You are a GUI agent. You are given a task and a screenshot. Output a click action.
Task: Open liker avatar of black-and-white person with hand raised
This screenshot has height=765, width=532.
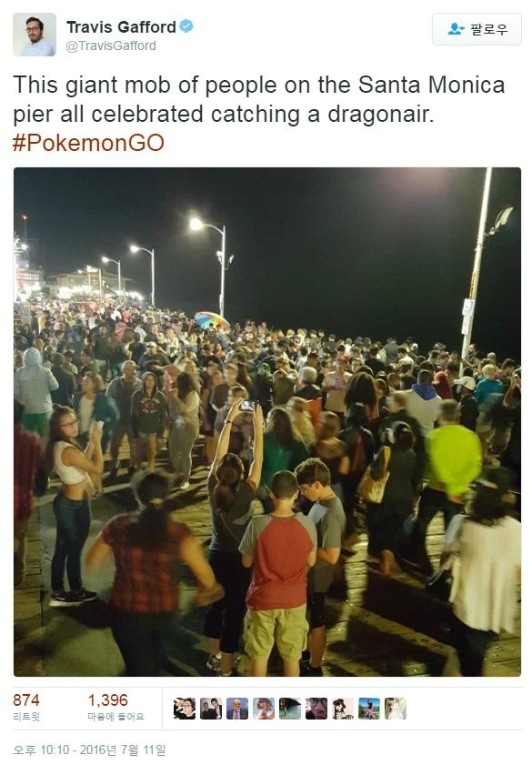point(185,709)
